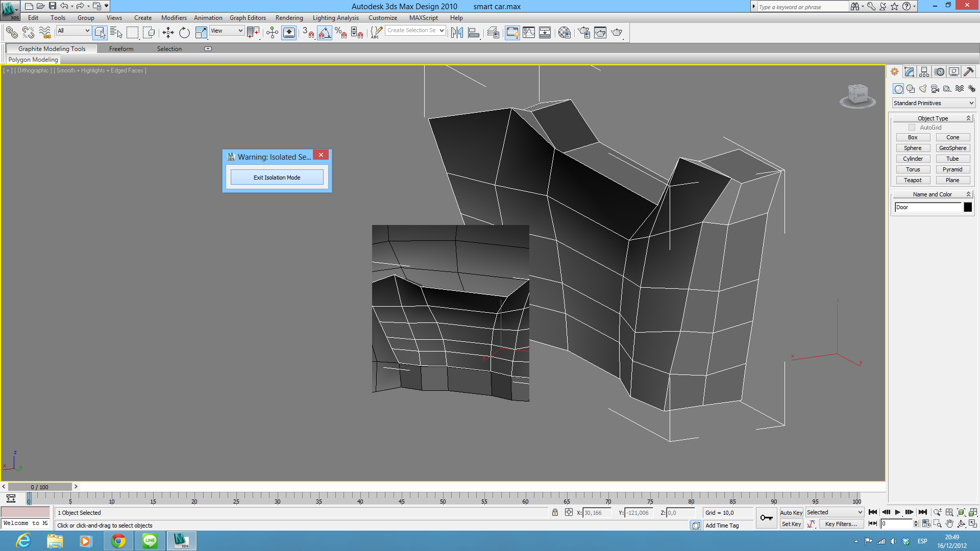Toggle Angle Snap on toolbar
The width and height of the screenshot is (980, 551).
tap(325, 33)
